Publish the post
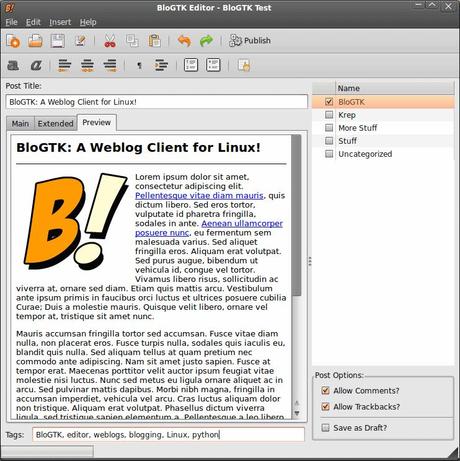The width and height of the screenshot is (460, 461). click(250, 41)
